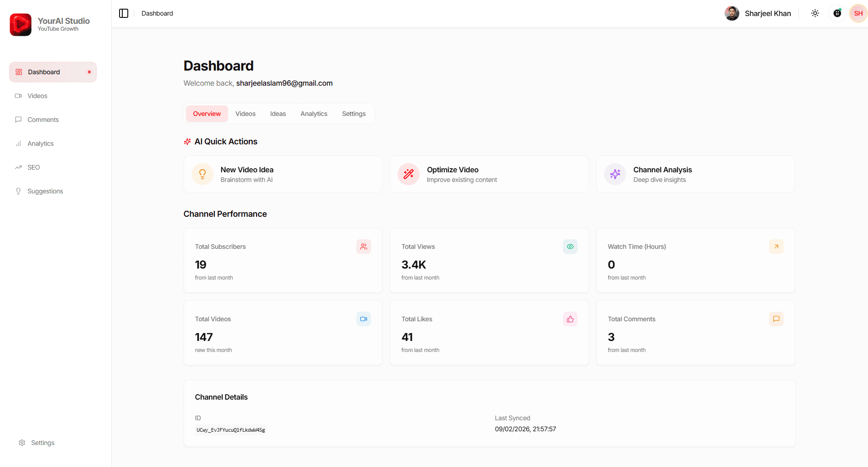The height and width of the screenshot is (467, 868).
Task: Switch to the Ideas tab
Action: point(278,114)
